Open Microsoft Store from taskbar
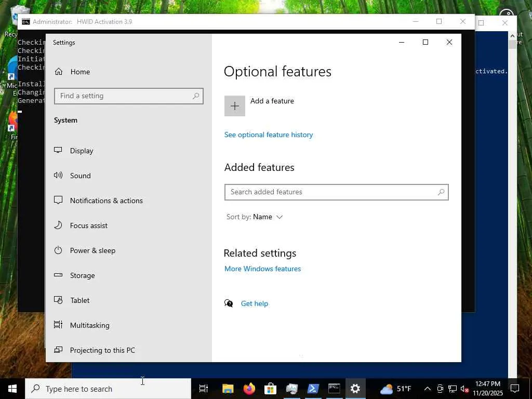532x399 pixels. pyautogui.click(x=270, y=389)
